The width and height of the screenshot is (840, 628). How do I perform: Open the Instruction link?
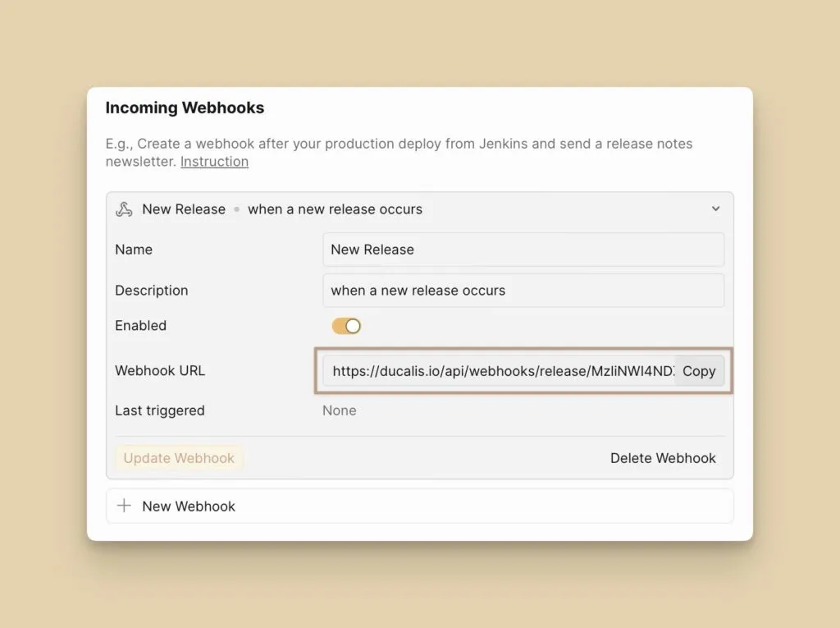click(x=214, y=162)
